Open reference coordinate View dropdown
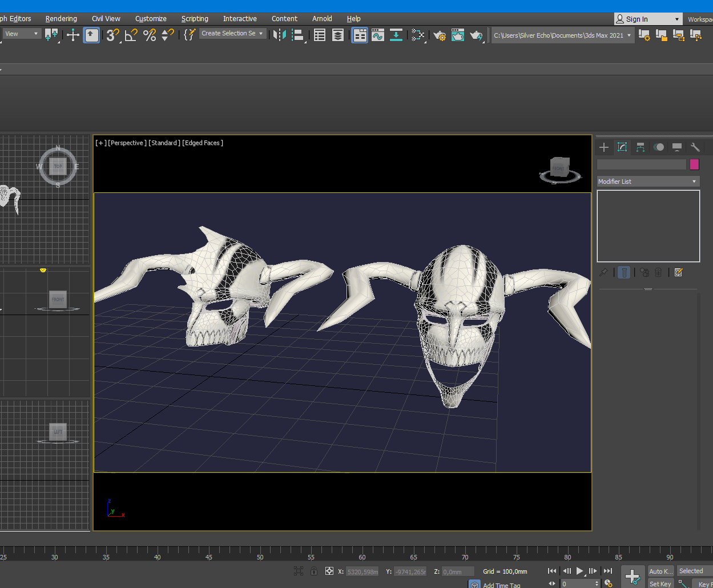 point(22,34)
